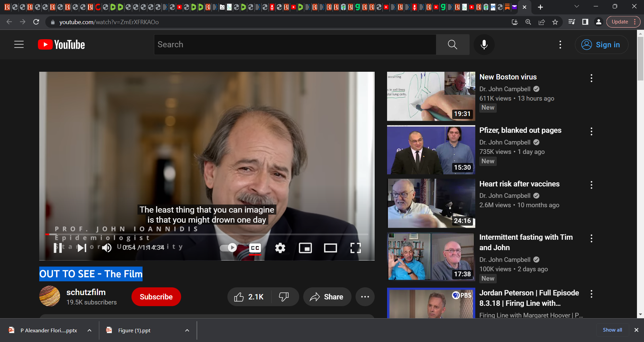Show all downloads
The width and height of the screenshot is (644, 342).
pyautogui.click(x=612, y=330)
